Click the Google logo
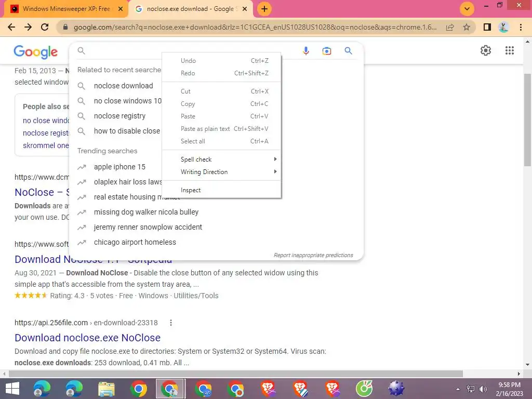 36,51
